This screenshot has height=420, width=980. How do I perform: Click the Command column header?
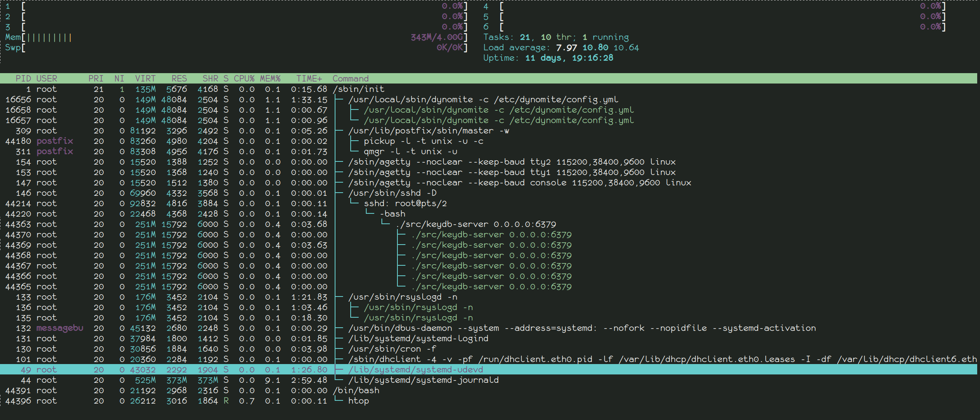[x=350, y=78]
